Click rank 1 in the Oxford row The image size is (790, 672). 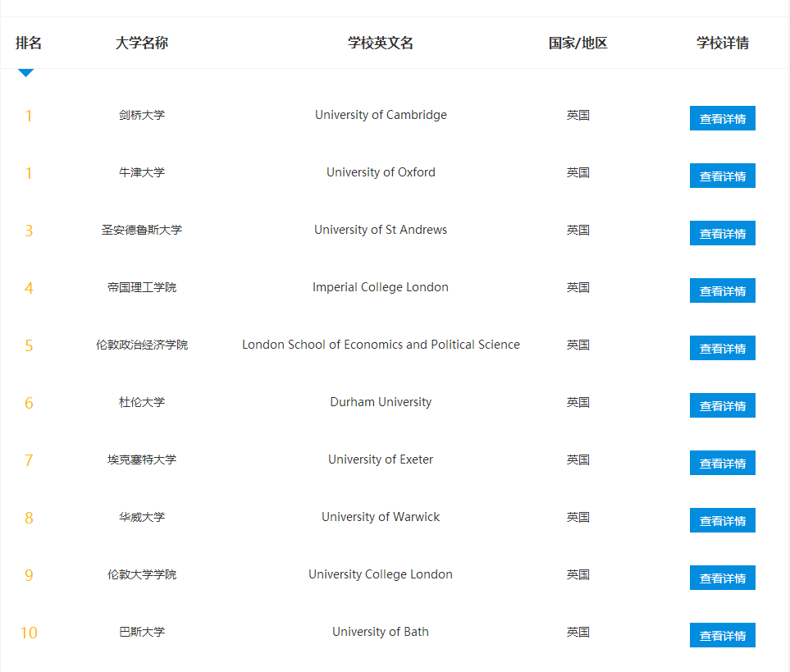[29, 173]
